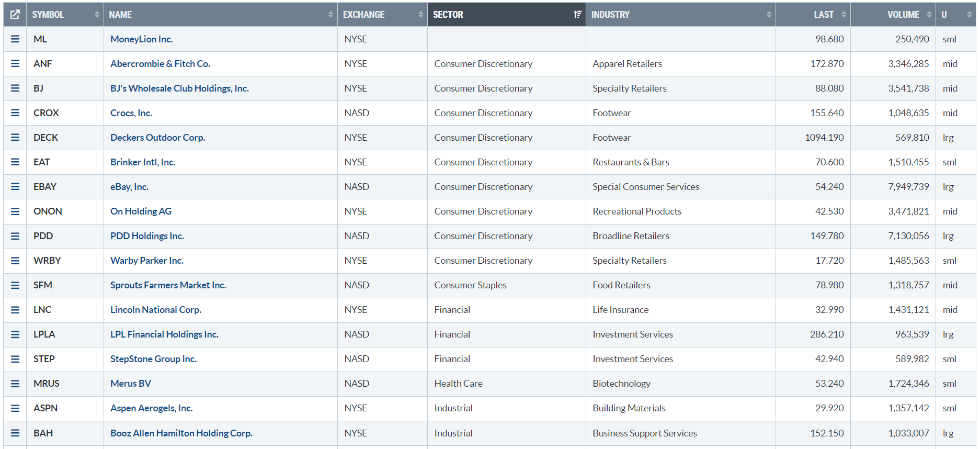
Task: Open the row menu icon for CROX
Action: click(x=15, y=113)
